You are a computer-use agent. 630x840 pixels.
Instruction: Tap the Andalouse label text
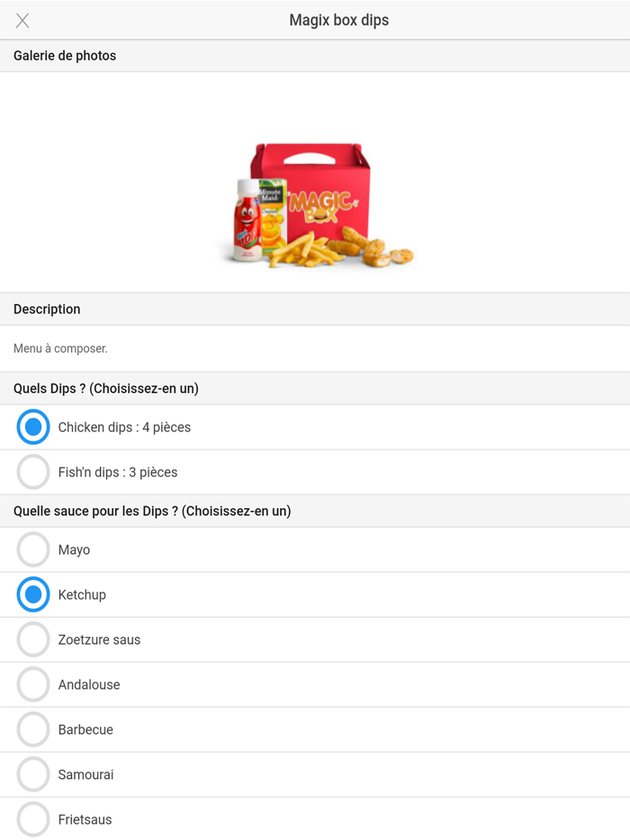pos(89,684)
